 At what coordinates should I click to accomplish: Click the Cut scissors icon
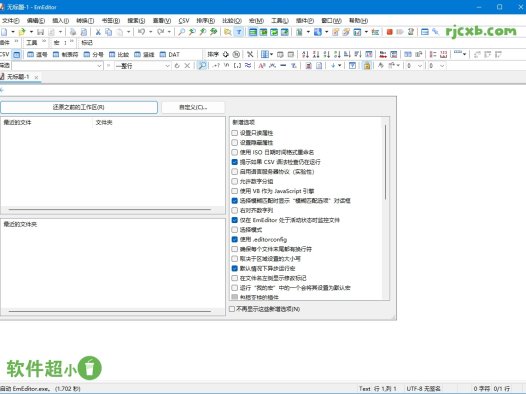[98, 32]
